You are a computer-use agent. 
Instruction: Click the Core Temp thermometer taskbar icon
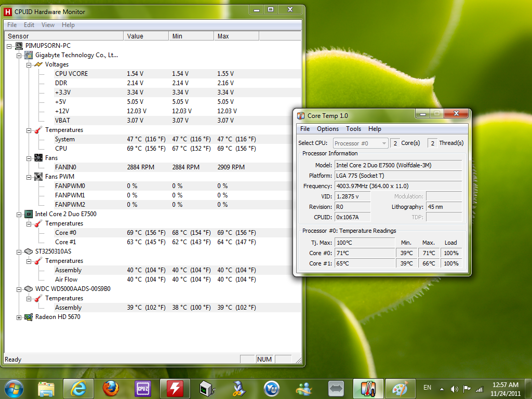[x=368, y=388]
